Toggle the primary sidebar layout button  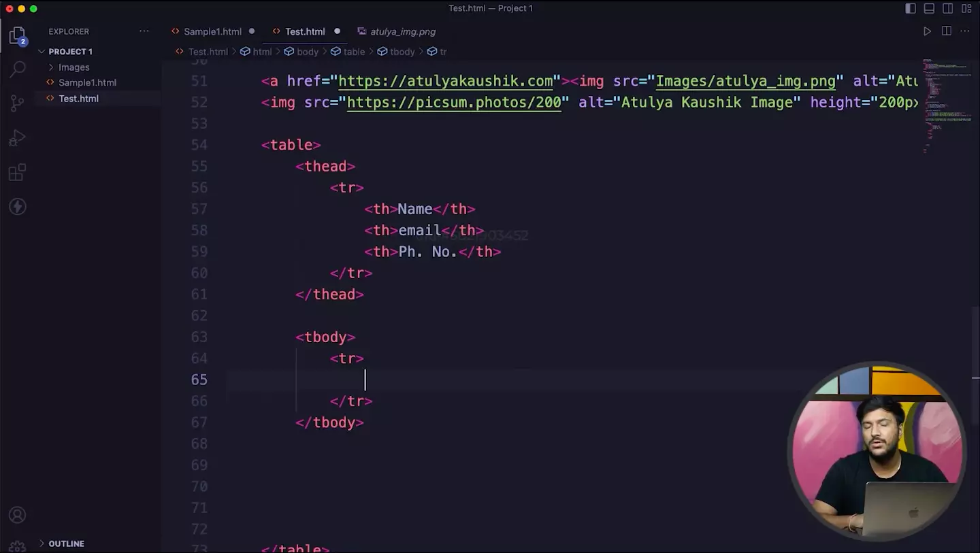tap(911, 8)
